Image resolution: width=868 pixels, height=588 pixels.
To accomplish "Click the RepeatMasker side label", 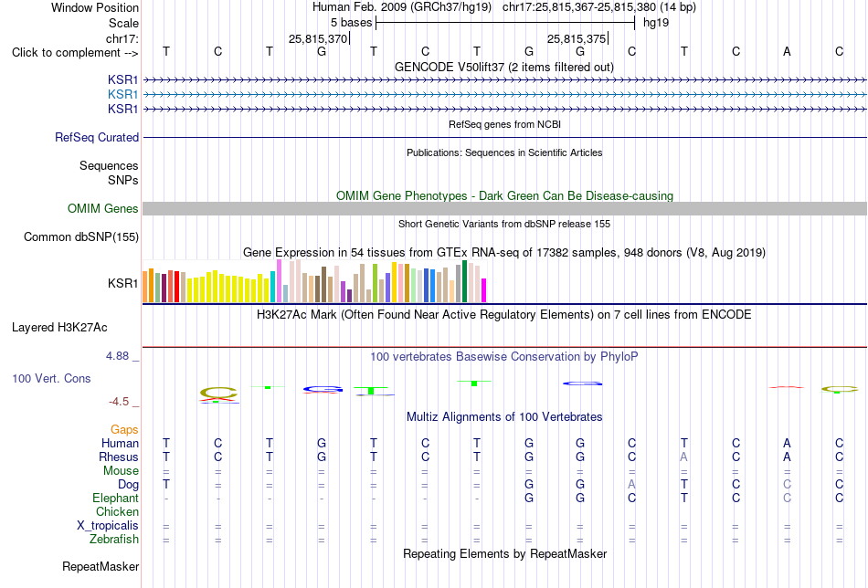I will point(101,566).
